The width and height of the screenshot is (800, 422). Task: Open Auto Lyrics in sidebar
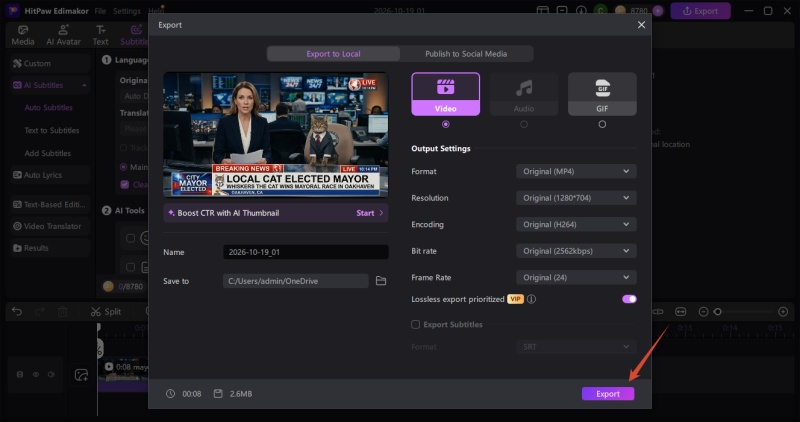(49, 175)
